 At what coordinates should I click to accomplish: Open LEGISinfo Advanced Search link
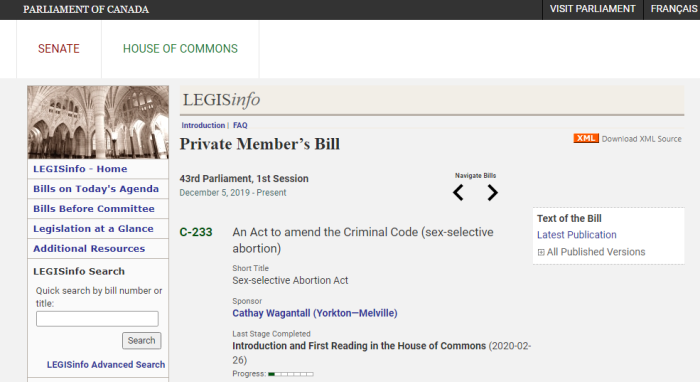coord(106,365)
